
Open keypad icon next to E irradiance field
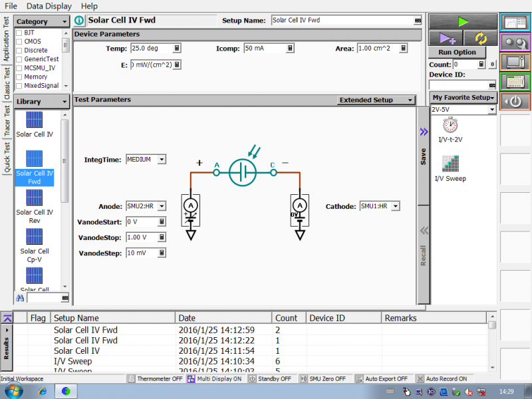[177, 65]
